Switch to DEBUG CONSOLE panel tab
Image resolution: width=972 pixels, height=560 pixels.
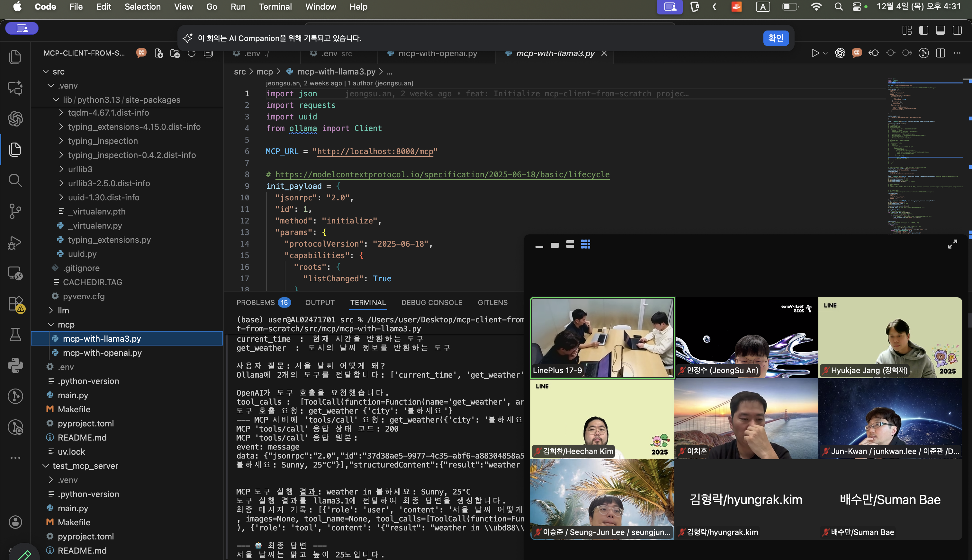click(x=432, y=302)
